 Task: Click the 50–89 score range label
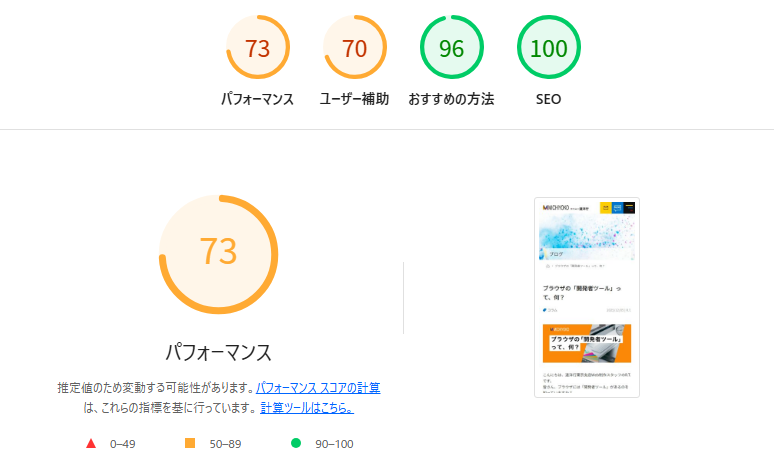(224, 444)
